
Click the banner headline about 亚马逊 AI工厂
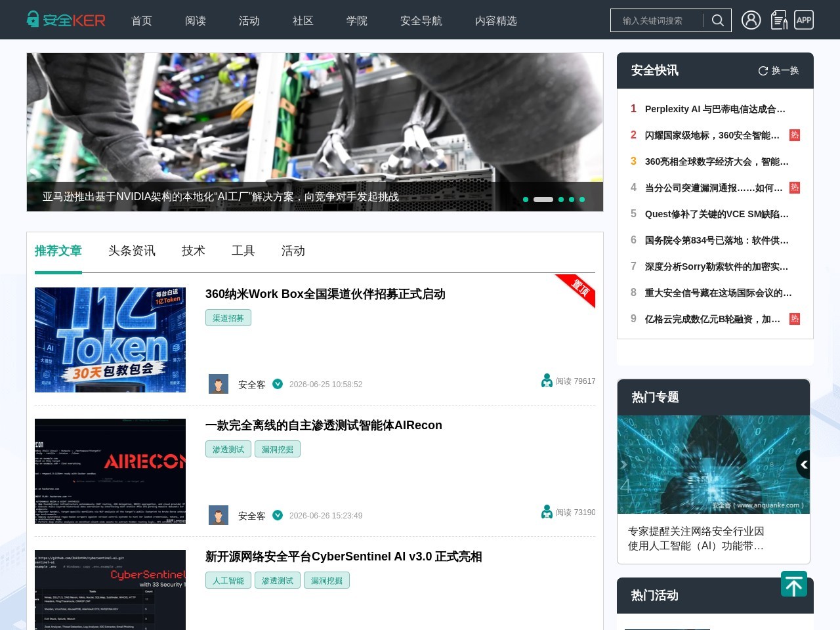tap(220, 197)
